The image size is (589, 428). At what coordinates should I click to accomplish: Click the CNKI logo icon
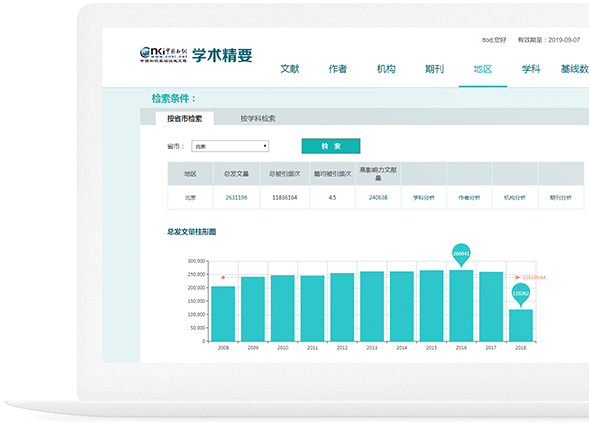[163, 54]
